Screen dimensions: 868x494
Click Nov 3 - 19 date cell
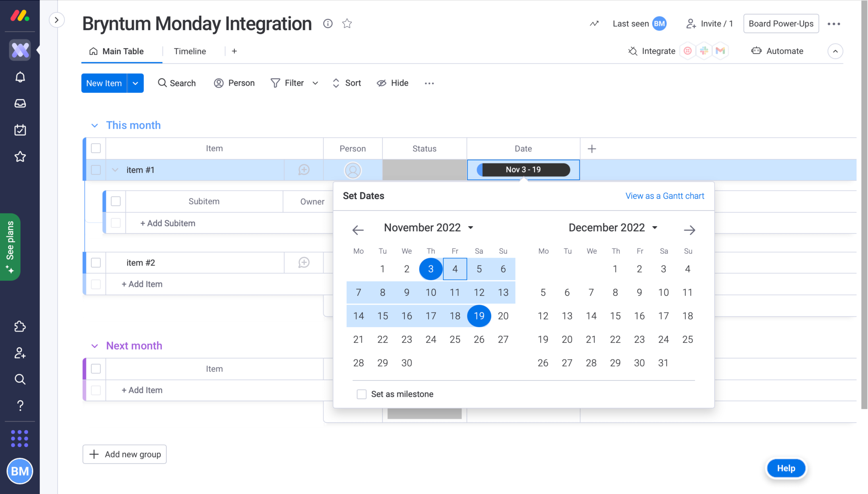523,170
